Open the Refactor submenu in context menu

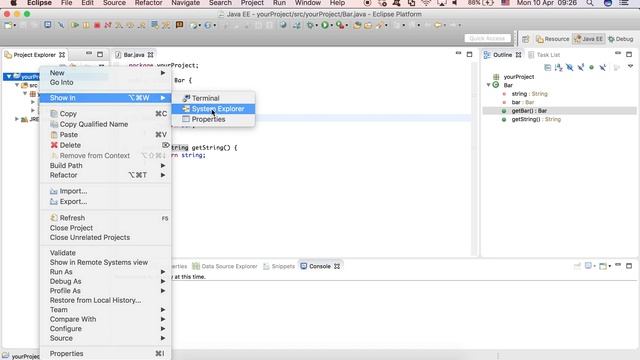(x=106, y=175)
